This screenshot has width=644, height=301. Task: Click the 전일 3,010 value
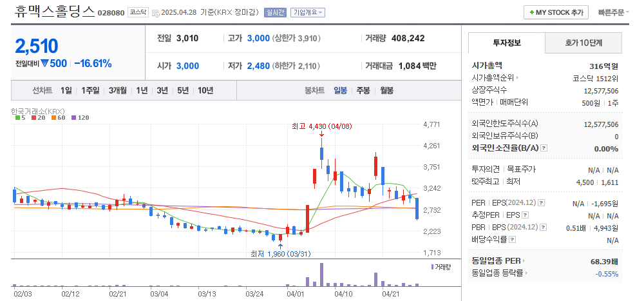click(x=187, y=39)
